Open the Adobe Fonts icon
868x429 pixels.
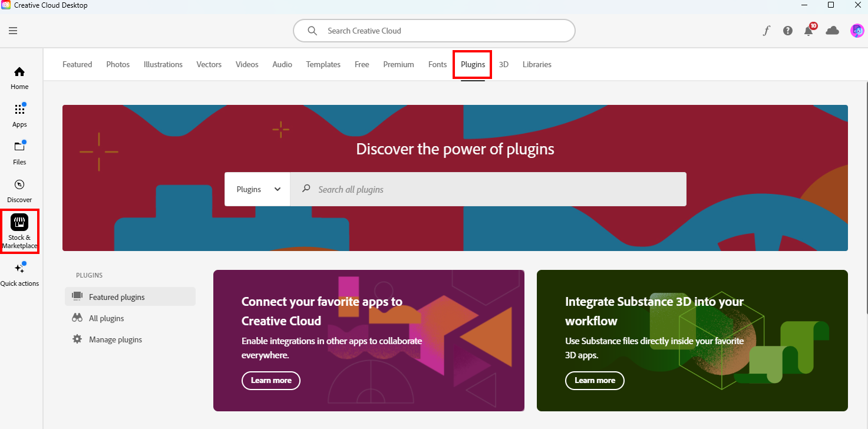click(766, 29)
